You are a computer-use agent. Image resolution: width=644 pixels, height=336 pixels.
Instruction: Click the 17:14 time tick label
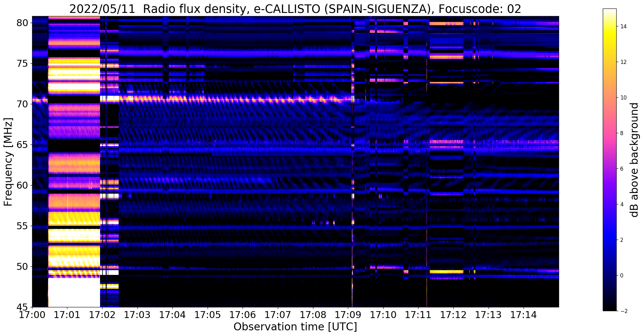[524, 315]
